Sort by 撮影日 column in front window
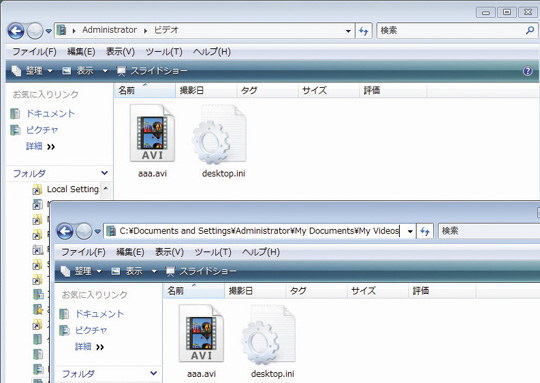Viewport: 540px width, 383px height. pyautogui.click(x=255, y=291)
